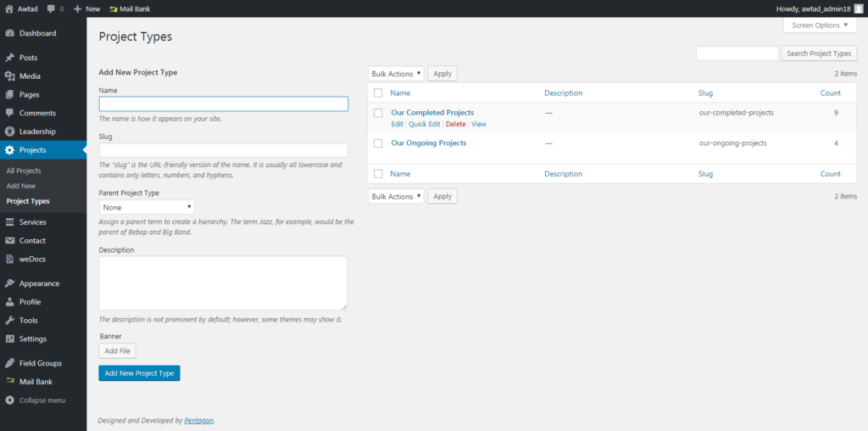Viewport: 868px width, 431px height.
Task: Tick the checkbox for Our Completed Projects
Action: tap(378, 113)
